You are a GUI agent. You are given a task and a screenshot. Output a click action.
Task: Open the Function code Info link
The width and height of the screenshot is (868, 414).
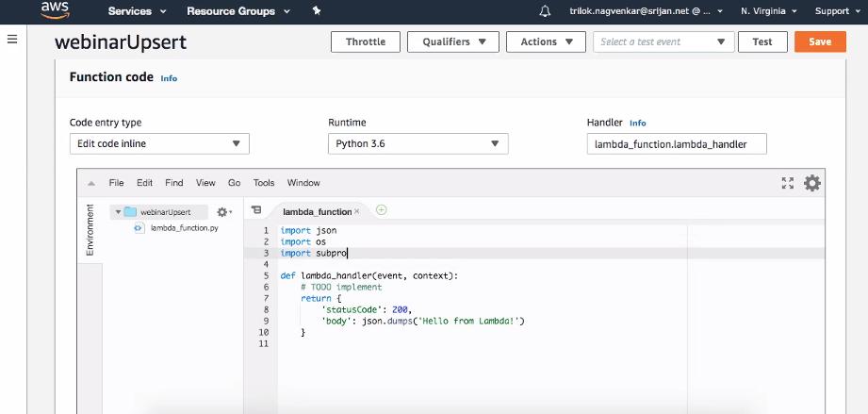point(169,78)
